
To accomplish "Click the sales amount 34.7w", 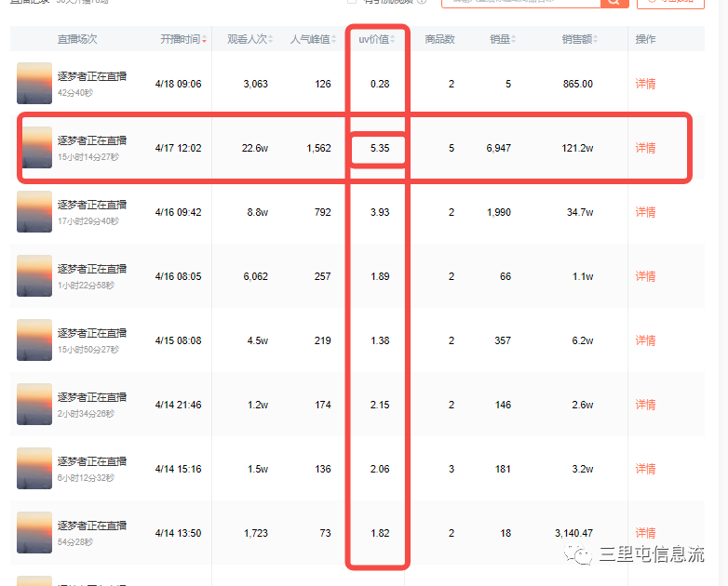I will point(580,212).
